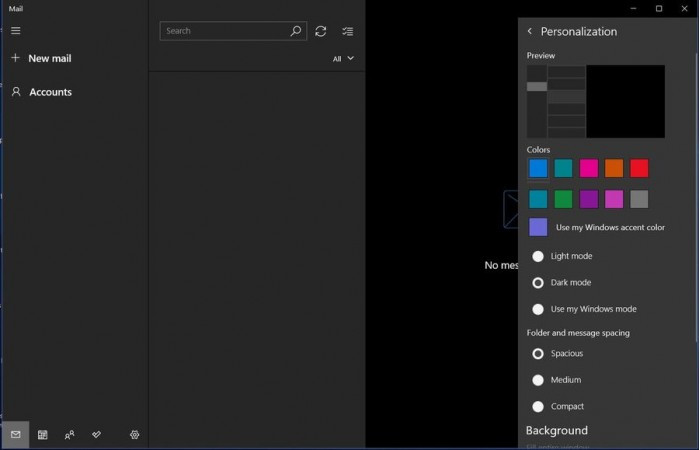
Task: Pick the hot pink color swatch
Action: [589, 168]
